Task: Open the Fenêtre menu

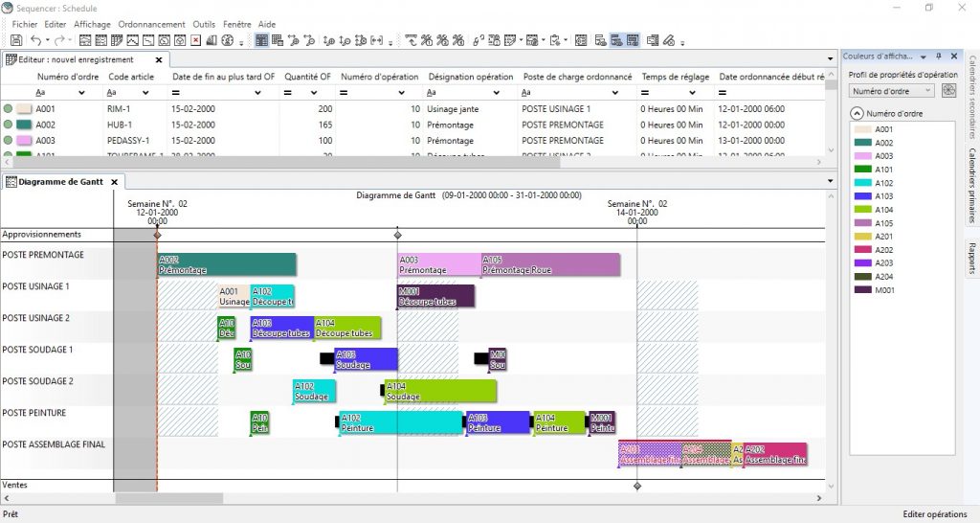Action: tap(237, 24)
